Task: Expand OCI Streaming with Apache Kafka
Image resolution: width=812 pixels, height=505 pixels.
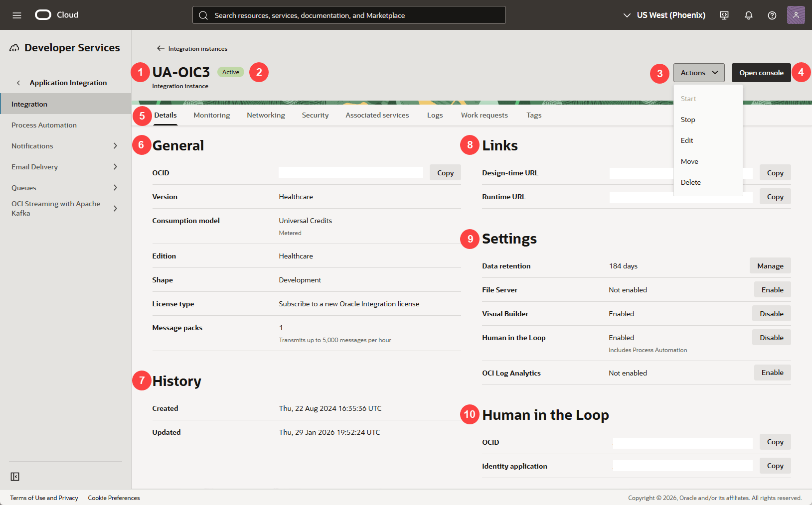Action: [115, 209]
